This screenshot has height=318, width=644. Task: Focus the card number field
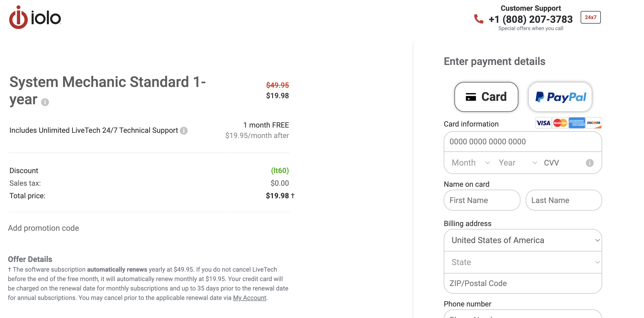[523, 142]
